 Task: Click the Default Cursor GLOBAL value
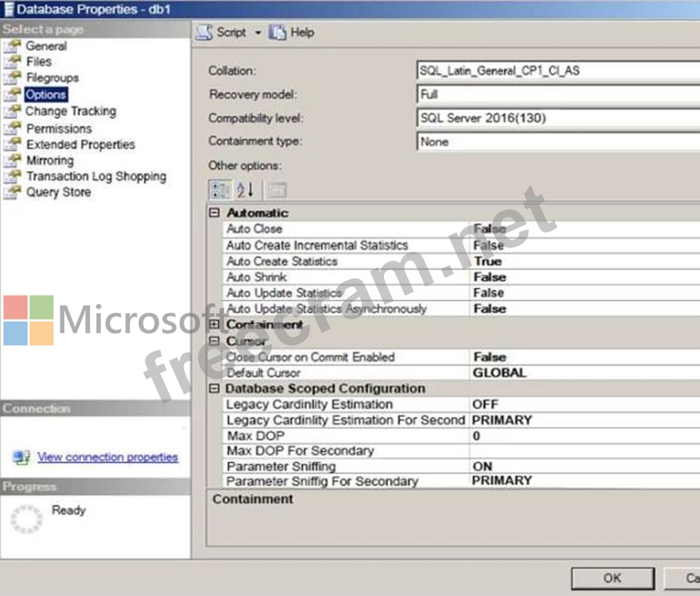[500, 373]
